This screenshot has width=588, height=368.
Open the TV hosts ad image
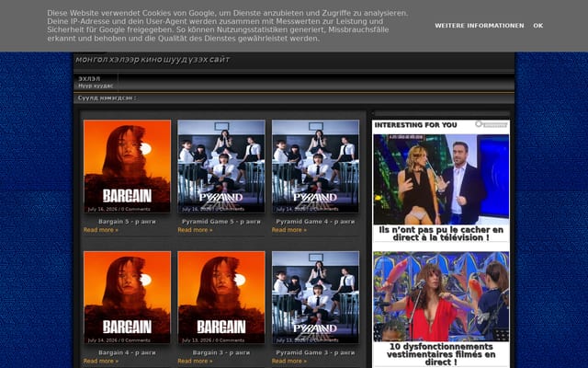click(441, 179)
